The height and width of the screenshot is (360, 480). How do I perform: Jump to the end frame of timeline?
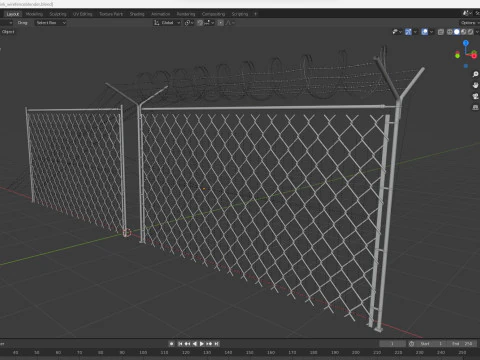tap(216, 344)
